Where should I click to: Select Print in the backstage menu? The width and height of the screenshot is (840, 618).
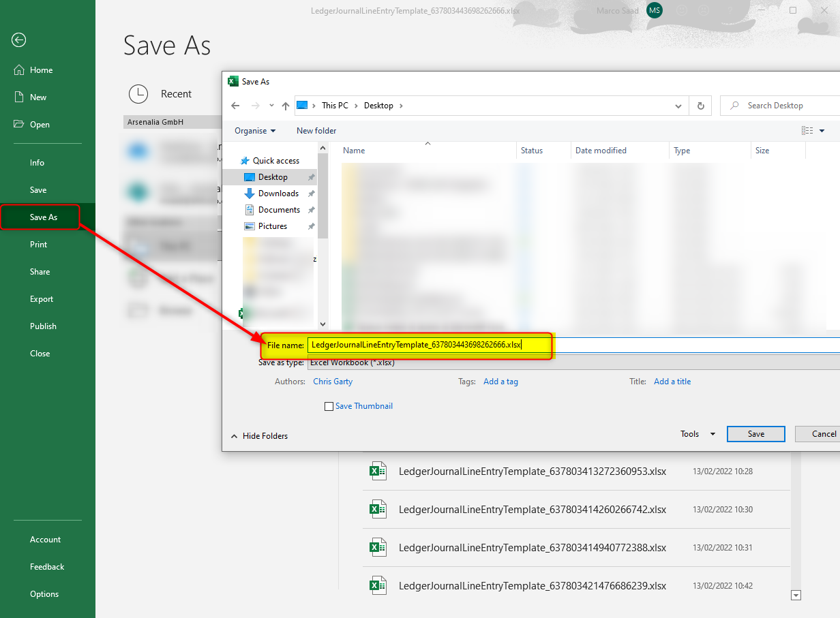point(39,244)
